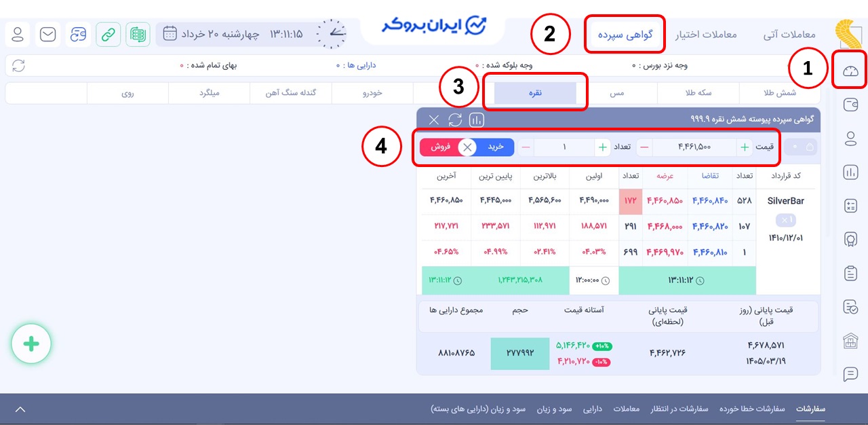This screenshot has width=868, height=425.
Task: Open the سود و زیان bottom tab
Action: click(x=554, y=409)
